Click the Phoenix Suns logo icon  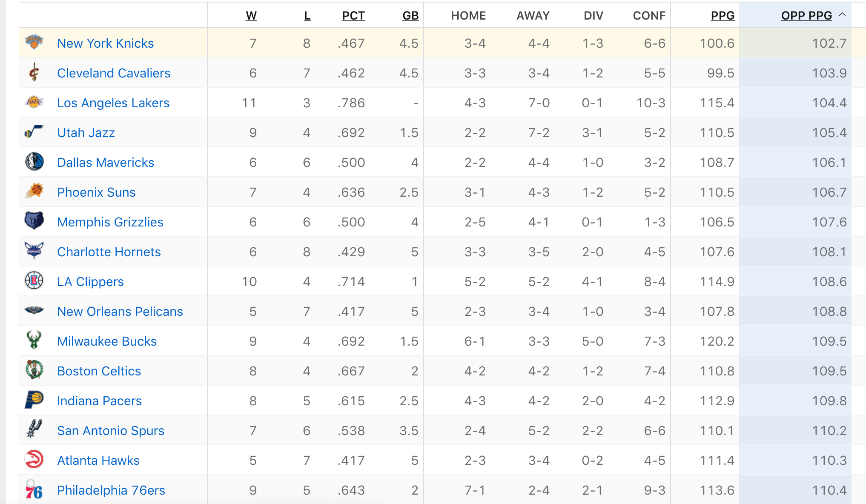(x=34, y=191)
